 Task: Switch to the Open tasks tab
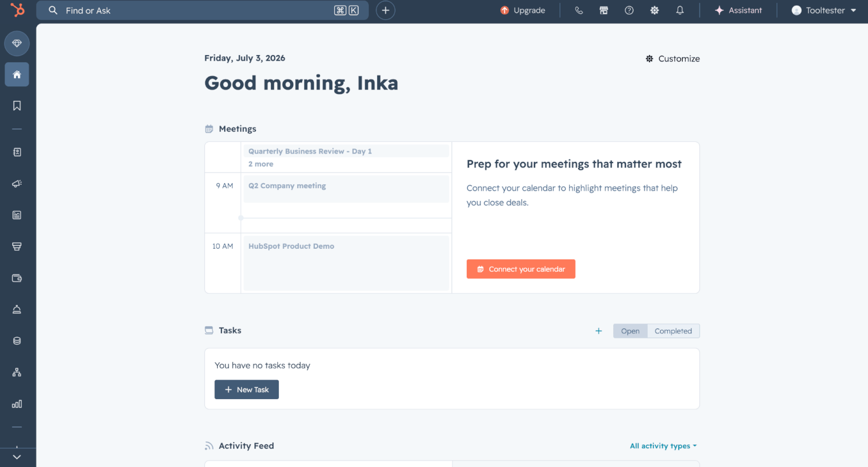point(630,331)
